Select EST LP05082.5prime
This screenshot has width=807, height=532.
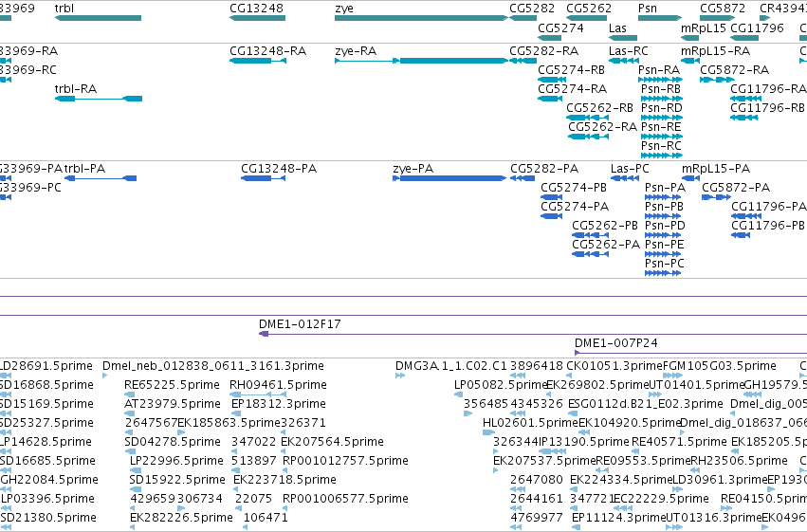pos(458,394)
